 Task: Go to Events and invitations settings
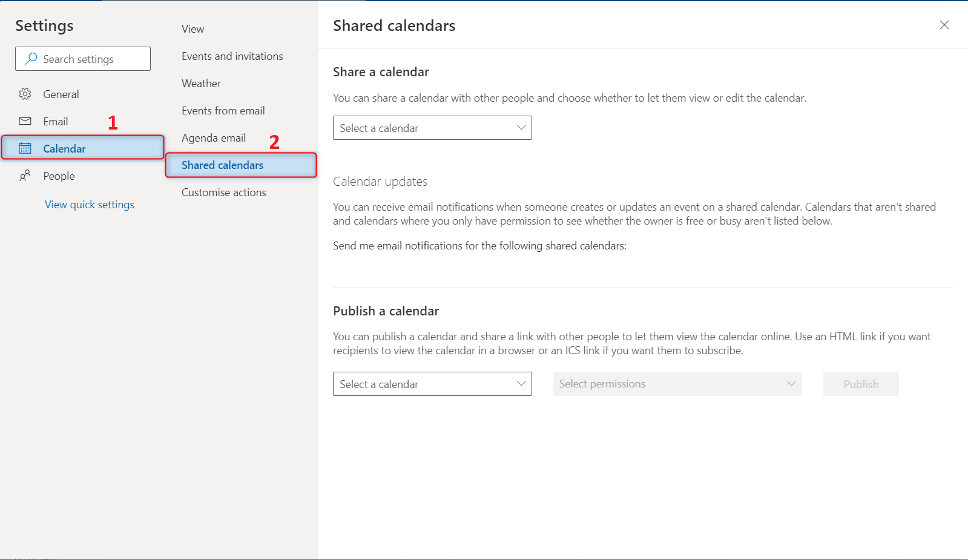coord(232,56)
